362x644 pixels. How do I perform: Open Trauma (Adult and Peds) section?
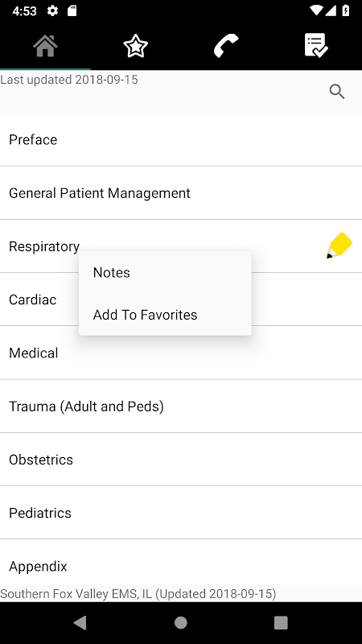pos(181,407)
